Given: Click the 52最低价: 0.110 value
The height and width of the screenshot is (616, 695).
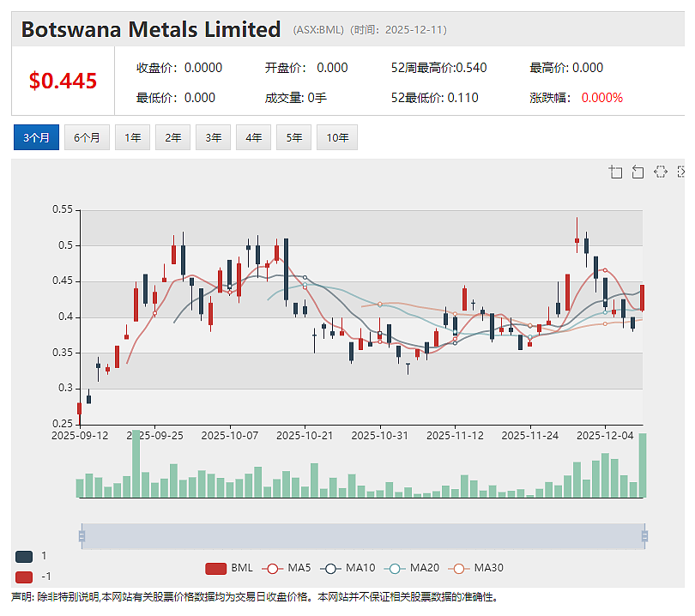Looking at the screenshot, I should click(x=434, y=98).
